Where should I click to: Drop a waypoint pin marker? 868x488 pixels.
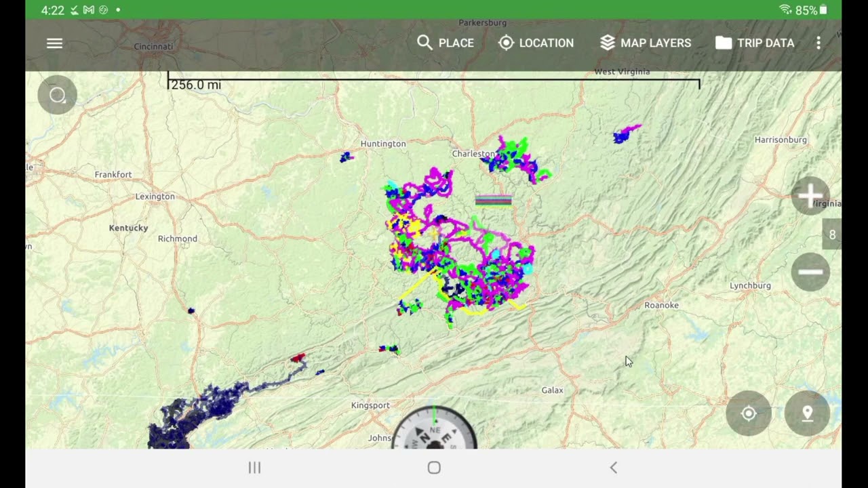pos(807,413)
